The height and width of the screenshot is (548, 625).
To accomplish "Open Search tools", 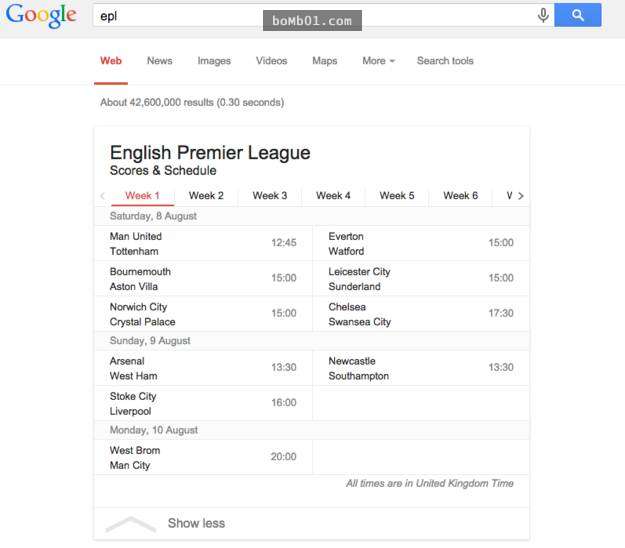I will point(445,61).
